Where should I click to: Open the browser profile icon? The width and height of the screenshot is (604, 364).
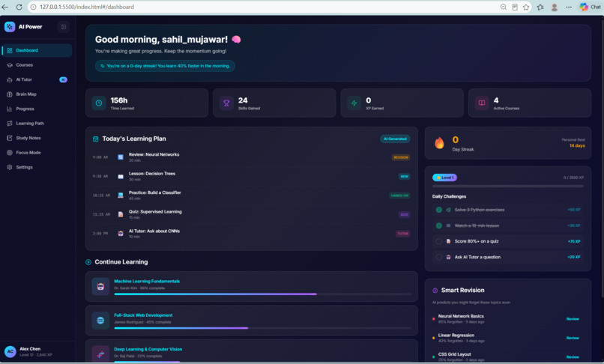555,7
